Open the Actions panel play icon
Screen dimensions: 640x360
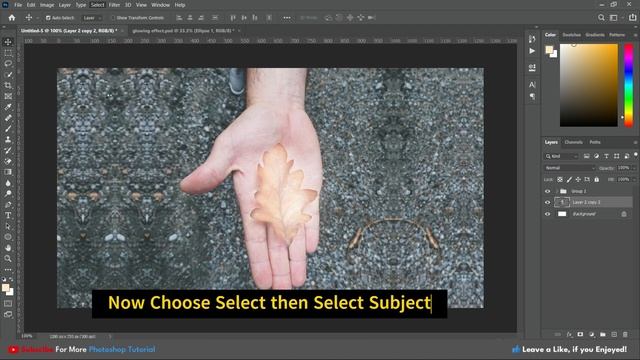(532, 51)
